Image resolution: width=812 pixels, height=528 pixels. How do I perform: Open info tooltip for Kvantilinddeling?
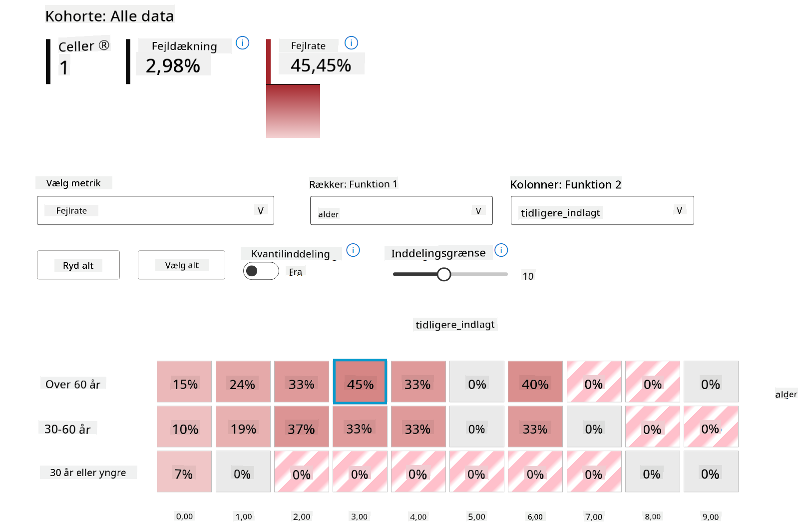tap(353, 250)
